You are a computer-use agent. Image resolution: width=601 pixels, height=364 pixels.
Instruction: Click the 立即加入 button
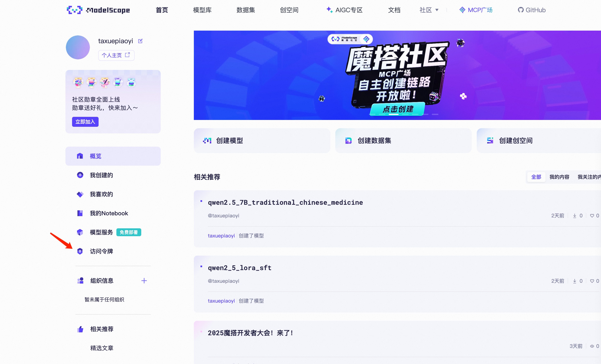point(85,122)
